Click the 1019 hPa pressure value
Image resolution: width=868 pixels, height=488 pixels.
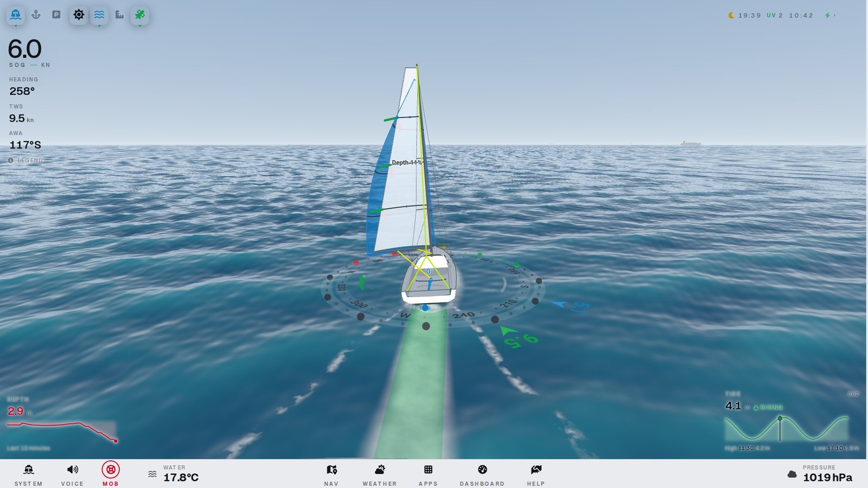click(x=827, y=478)
